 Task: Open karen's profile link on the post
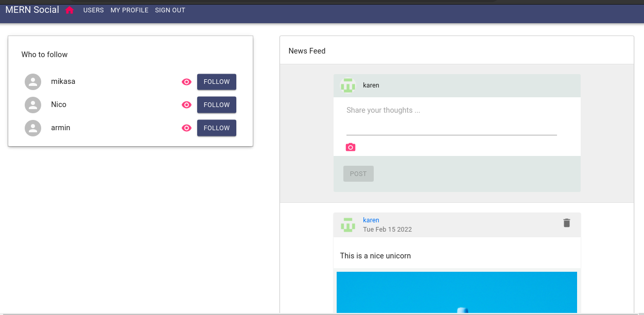tap(371, 220)
